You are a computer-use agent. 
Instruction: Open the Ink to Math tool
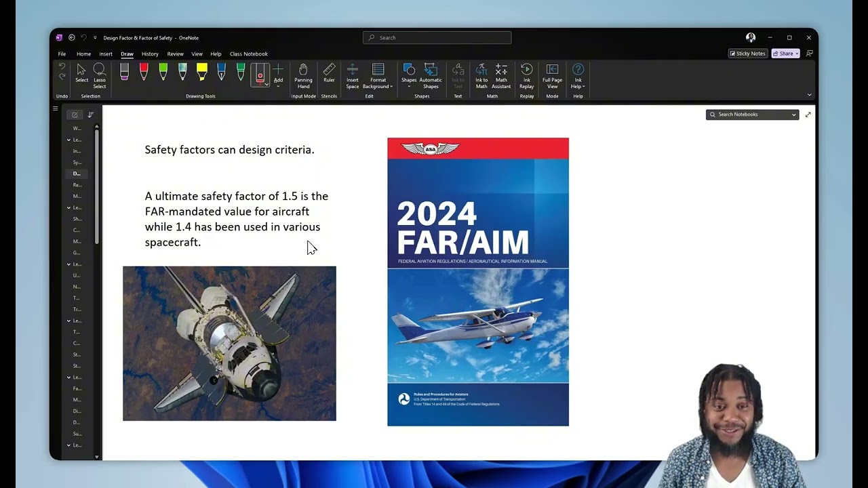coord(481,75)
